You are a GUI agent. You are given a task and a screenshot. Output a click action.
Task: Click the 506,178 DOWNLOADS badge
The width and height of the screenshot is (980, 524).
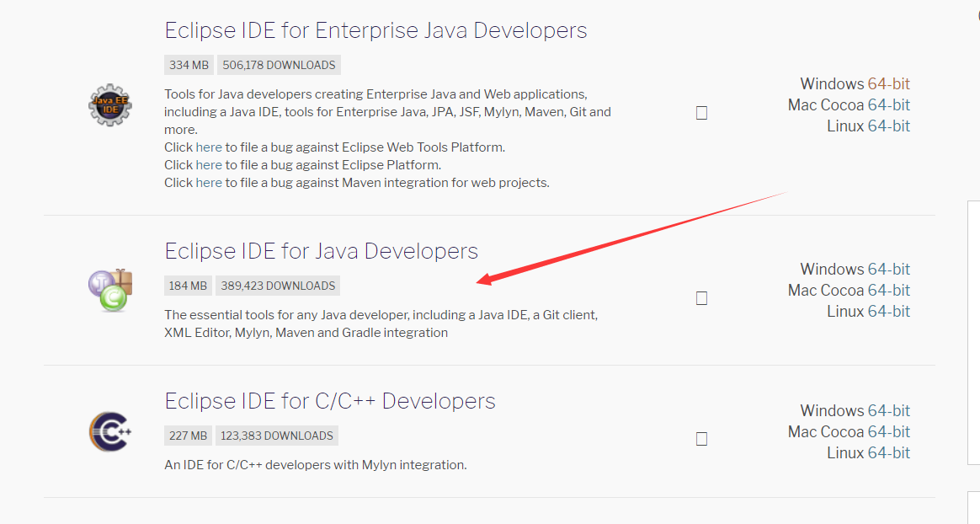point(279,65)
